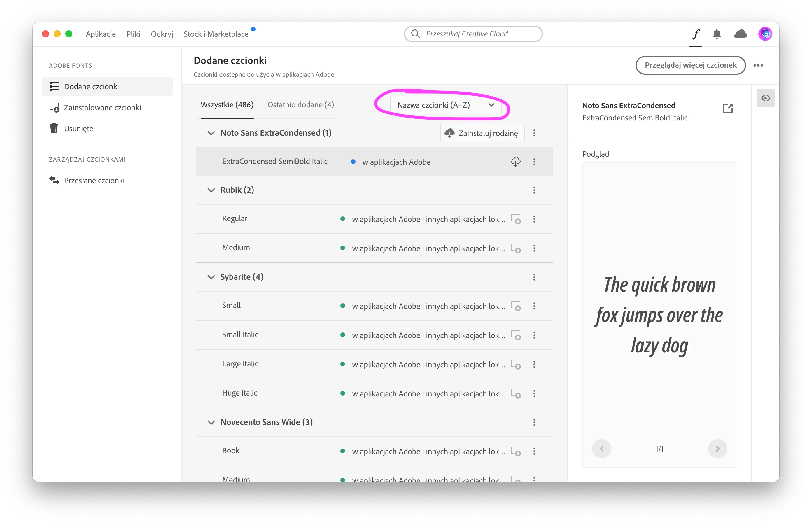The height and width of the screenshot is (525, 812).
Task: Open the Stock i Marketplace menu
Action: pyautogui.click(x=216, y=34)
